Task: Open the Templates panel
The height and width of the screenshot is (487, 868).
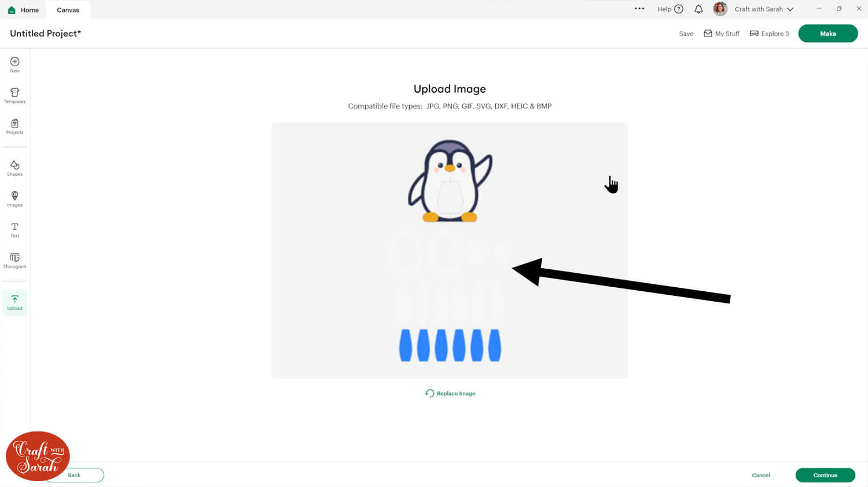Action: click(x=14, y=96)
